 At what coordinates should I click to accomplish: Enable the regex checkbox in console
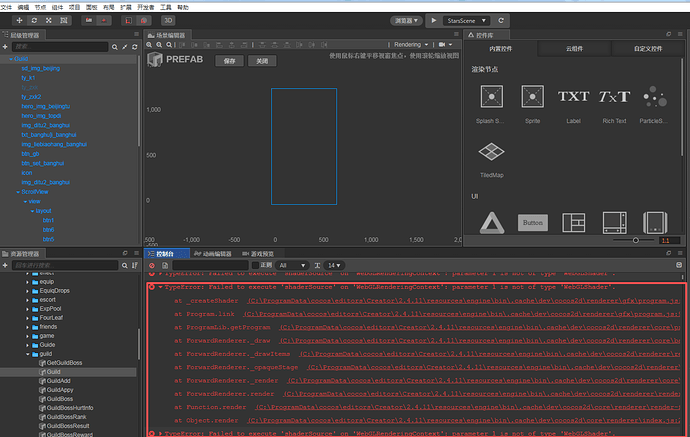(x=255, y=265)
